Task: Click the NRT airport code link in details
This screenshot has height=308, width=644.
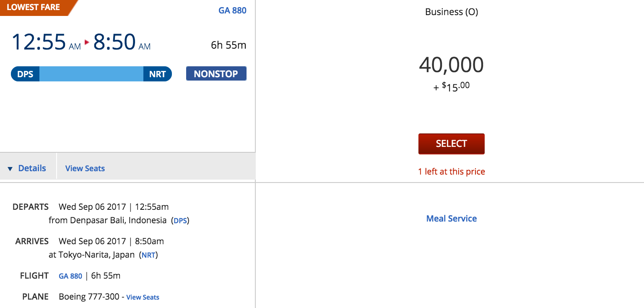Action: [148, 255]
